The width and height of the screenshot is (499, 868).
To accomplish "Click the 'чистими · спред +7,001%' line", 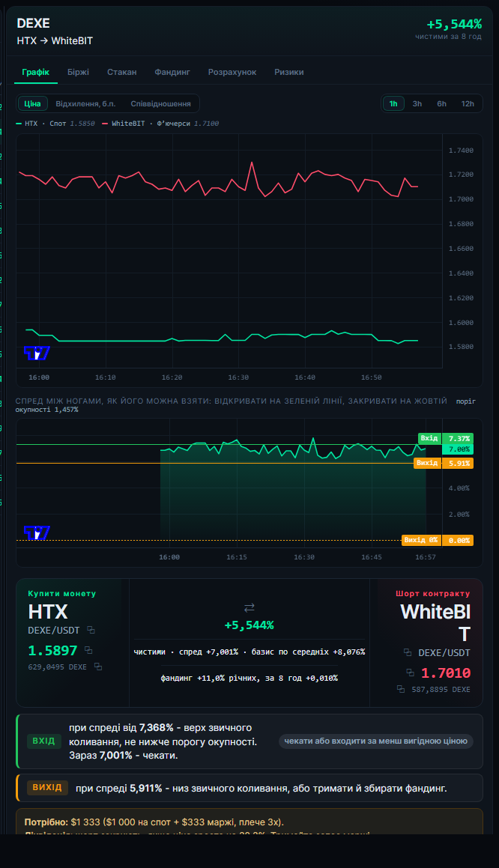I will (x=250, y=652).
